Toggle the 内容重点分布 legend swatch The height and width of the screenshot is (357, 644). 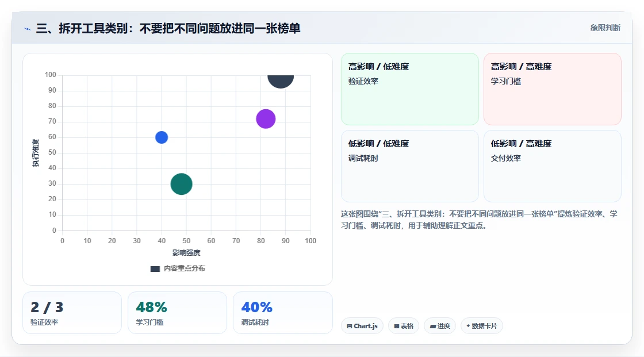click(x=155, y=268)
